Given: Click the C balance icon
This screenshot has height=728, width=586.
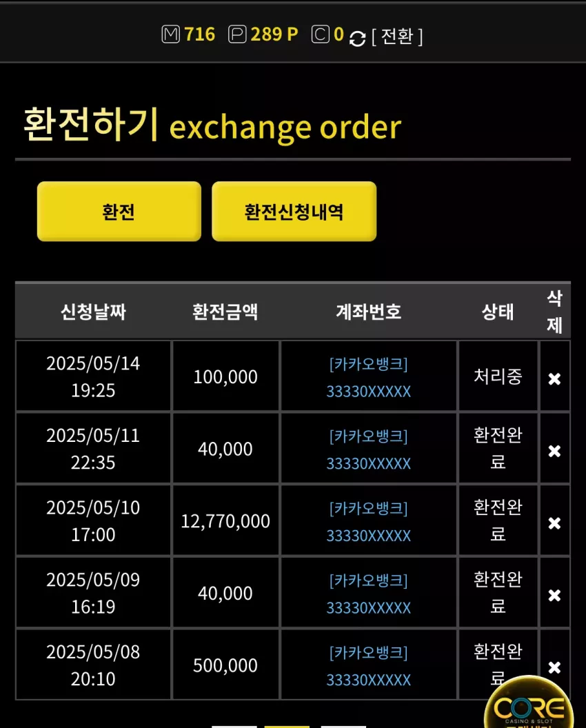Looking at the screenshot, I should coord(321,34).
